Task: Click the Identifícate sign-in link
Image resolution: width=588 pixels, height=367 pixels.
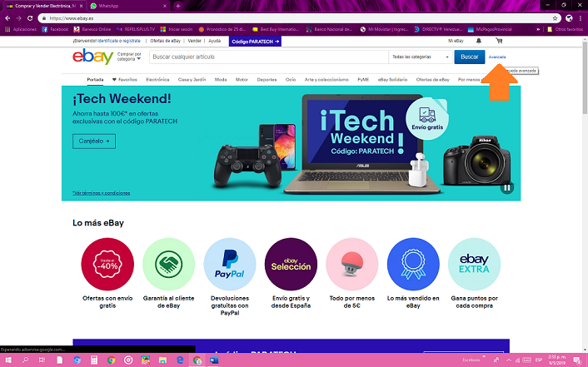Action: [x=107, y=41]
